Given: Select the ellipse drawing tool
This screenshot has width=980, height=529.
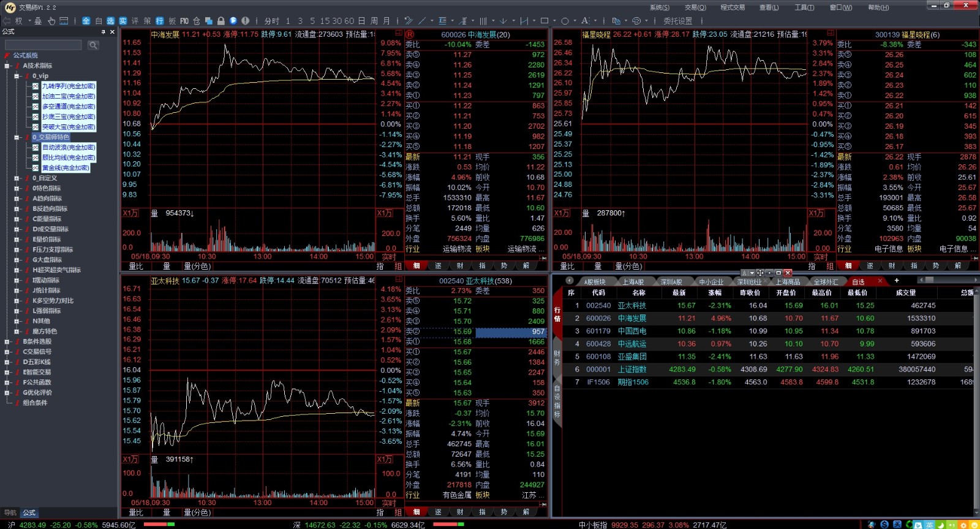Looking at the screenshot, I should 565,21.
